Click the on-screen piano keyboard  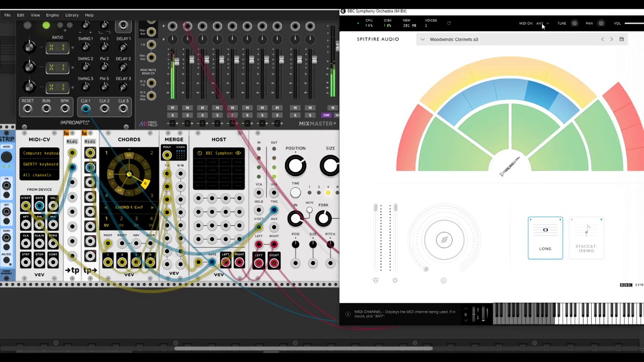click(x=569, y=314)
